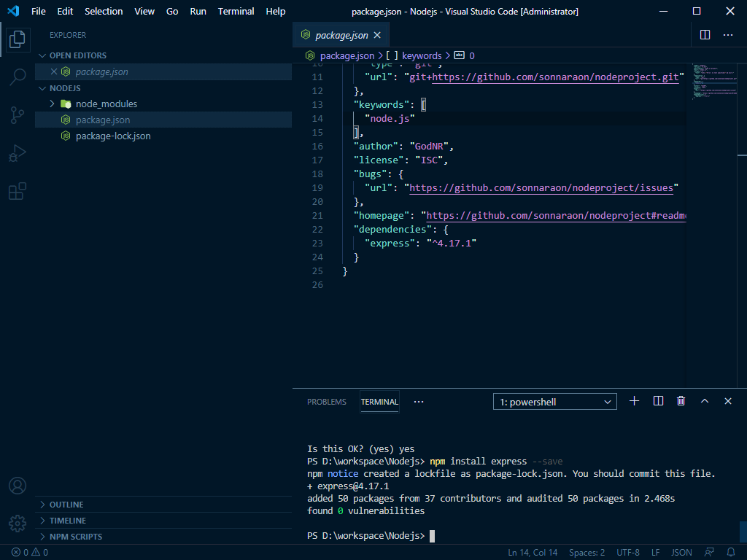
Task: Open the Edit menu
Action: pyautogui.click(x=65, y=11)
